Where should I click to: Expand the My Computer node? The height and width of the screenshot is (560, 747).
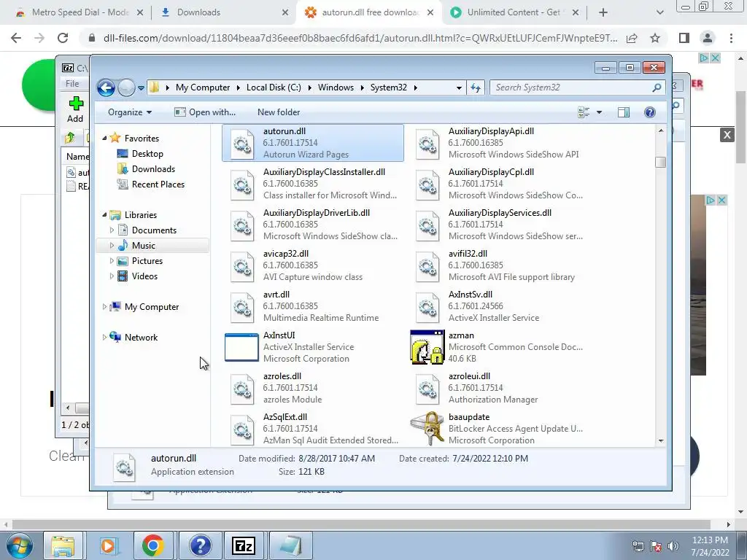point(104,307)
